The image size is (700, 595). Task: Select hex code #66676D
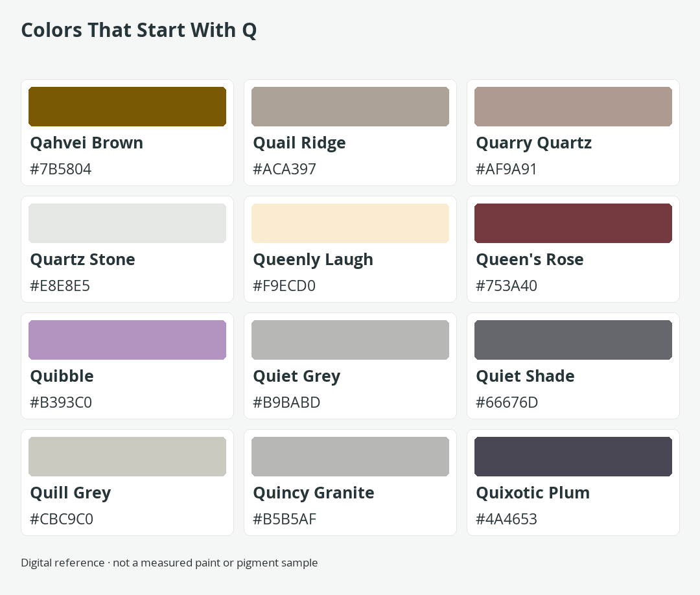[x=507, y=402]
